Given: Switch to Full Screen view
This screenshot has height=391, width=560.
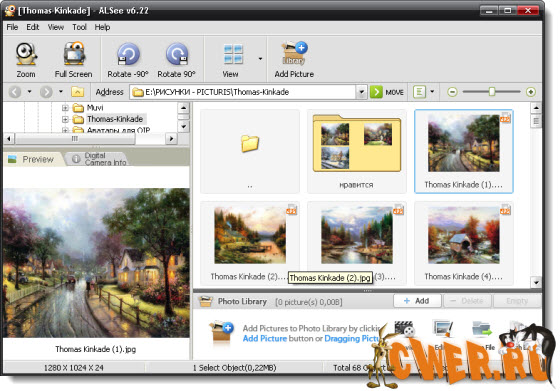Looking at the screenshot, I should tap(73, 60).
